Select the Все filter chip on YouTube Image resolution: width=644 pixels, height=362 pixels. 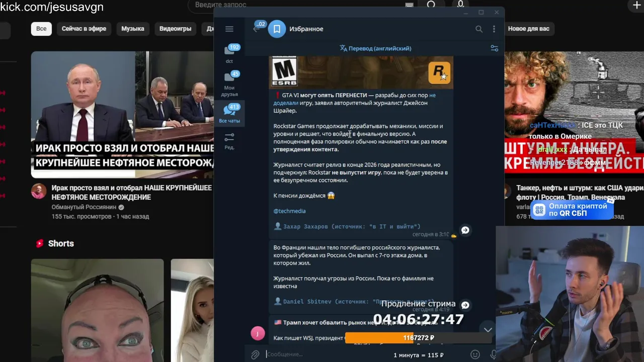click(41, 29)
